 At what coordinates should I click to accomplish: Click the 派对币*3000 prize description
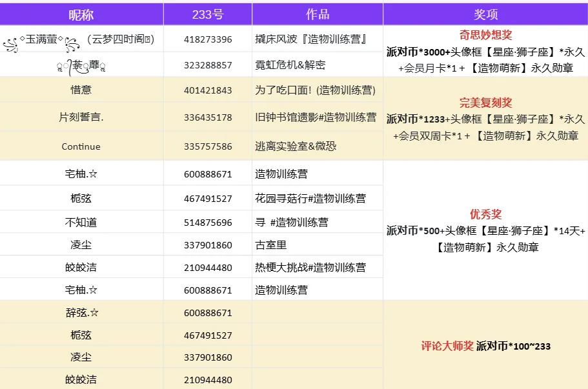(485, 60)
